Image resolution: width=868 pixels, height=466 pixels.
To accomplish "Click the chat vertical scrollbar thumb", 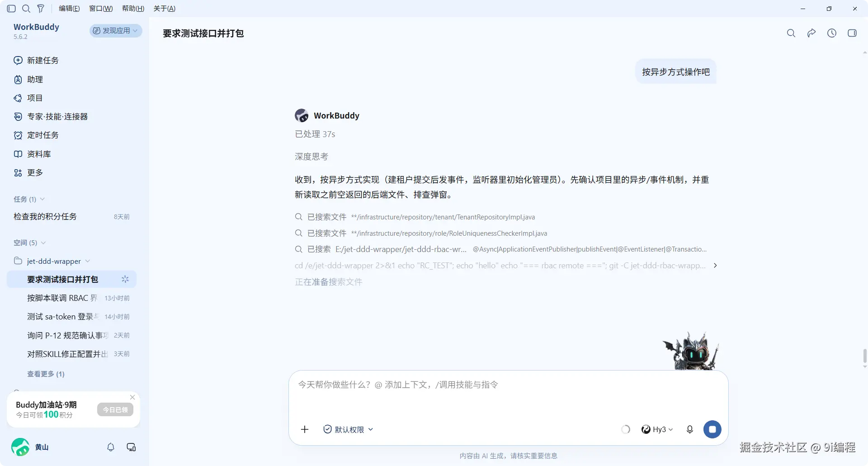I will (x=865, y=356).
